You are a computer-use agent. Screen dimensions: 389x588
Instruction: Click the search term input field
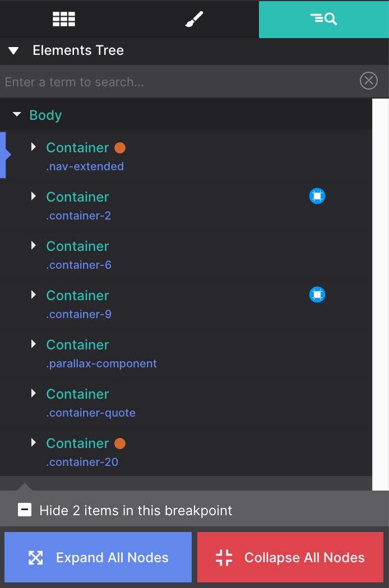coord(179,82)
